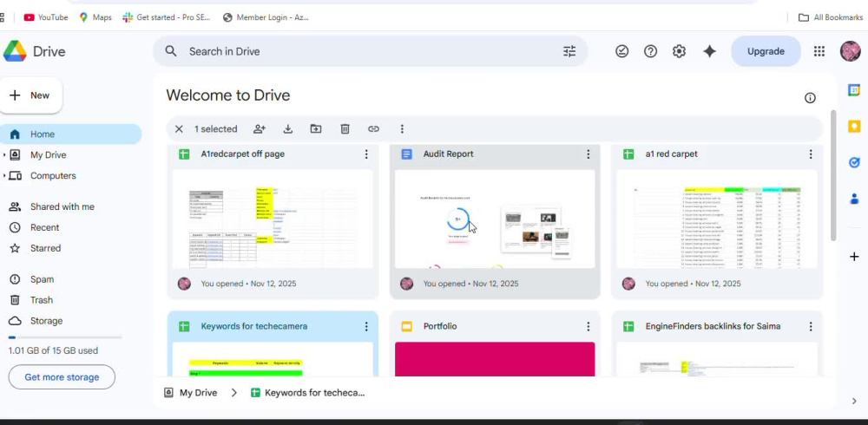Open the view details info icon
This screenshot has height=425, width=868.
tap(810, 98)
